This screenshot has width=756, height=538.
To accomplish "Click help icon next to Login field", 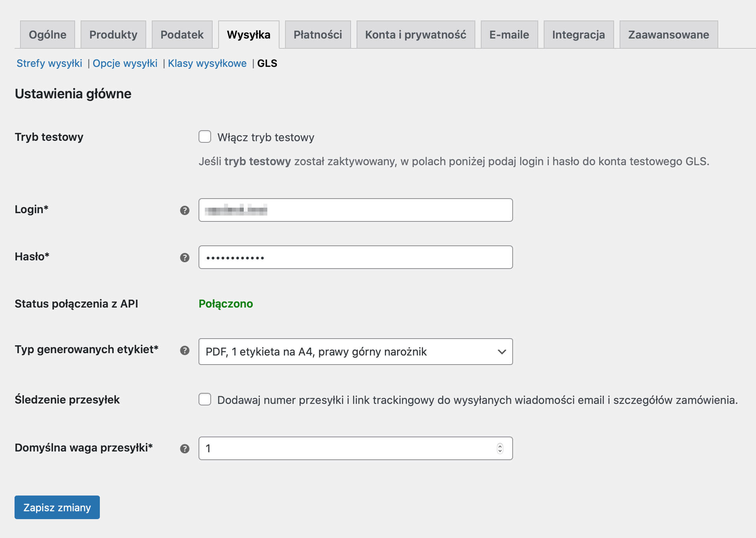I will click(x=184, y=210).
